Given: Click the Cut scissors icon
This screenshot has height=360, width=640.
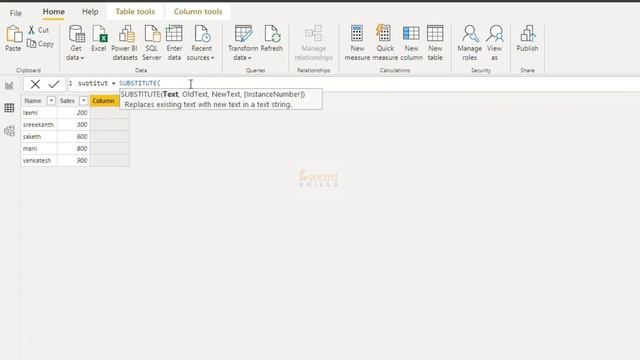Looking at the screenshot, I should pos(31,30).
